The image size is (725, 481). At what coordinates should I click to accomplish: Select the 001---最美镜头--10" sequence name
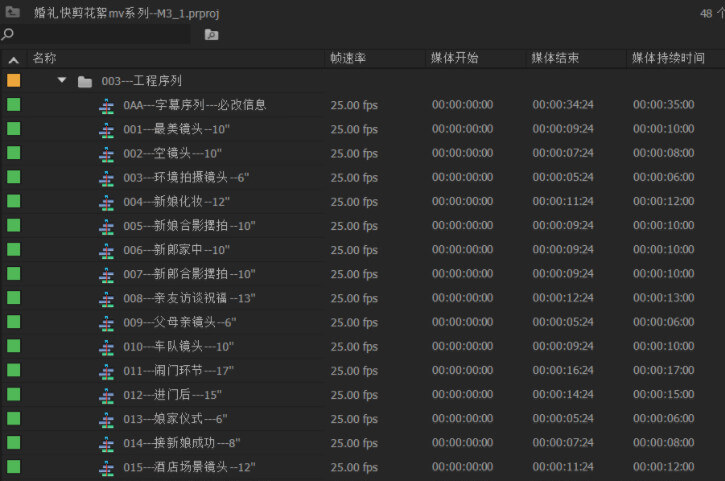pos(176,129)
